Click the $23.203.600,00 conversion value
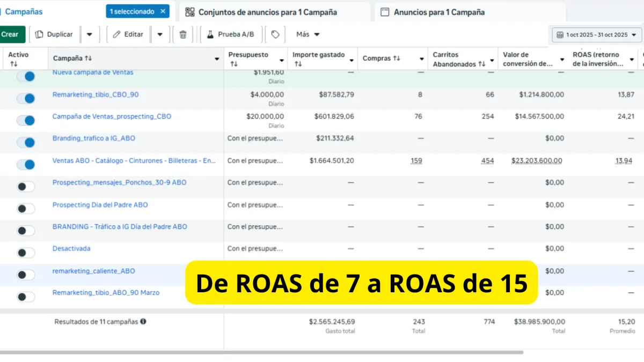 [x=537, y=161]
